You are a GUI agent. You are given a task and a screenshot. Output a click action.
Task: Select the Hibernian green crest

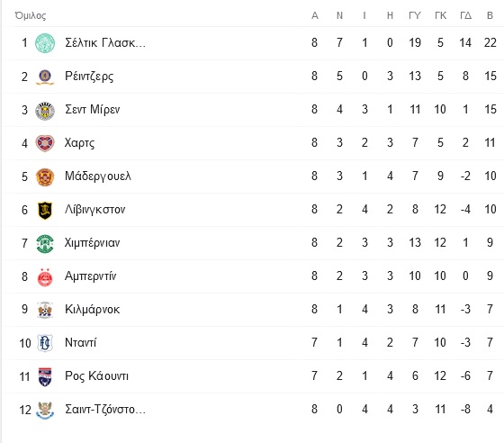coord(45,243)
